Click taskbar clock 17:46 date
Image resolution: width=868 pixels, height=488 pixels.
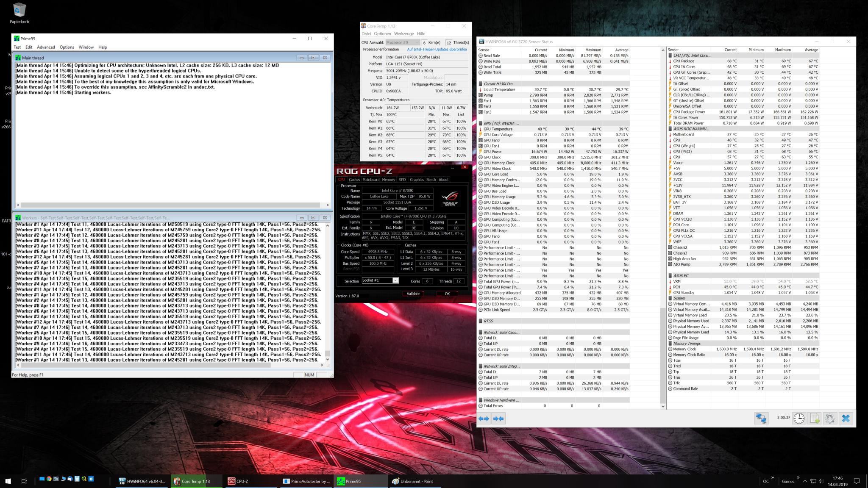click(837, 481)
